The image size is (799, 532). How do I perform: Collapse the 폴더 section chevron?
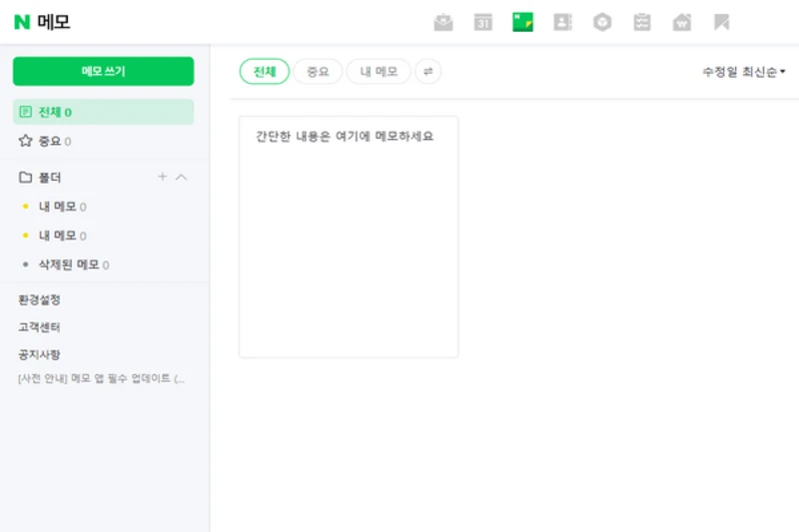tap(182, 177)
